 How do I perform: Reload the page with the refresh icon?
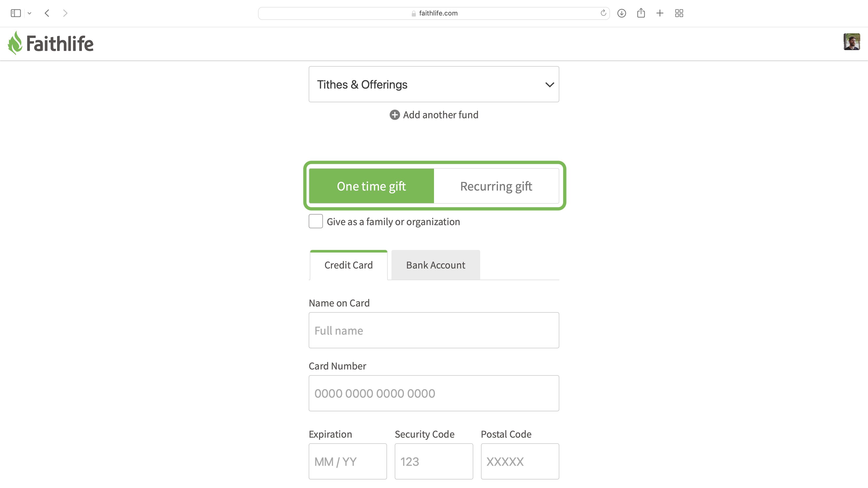point(603,13)
